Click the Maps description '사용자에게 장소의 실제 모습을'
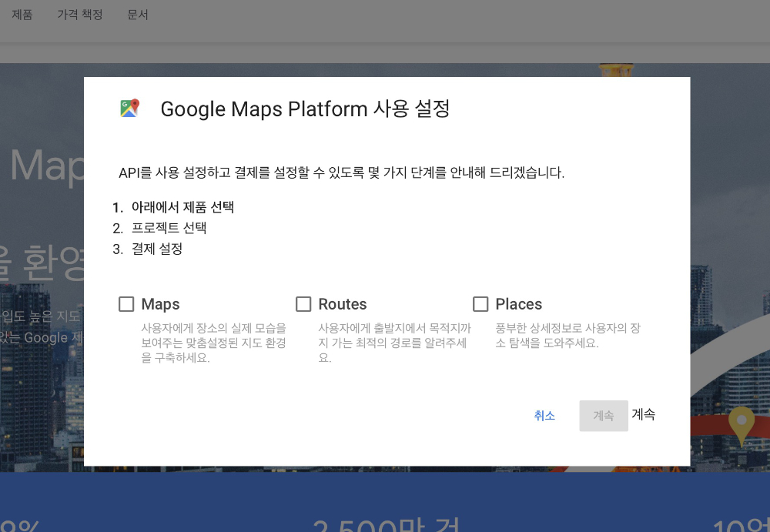The height and width of the screenshot is (532, 770). click(x=213, y=328)
